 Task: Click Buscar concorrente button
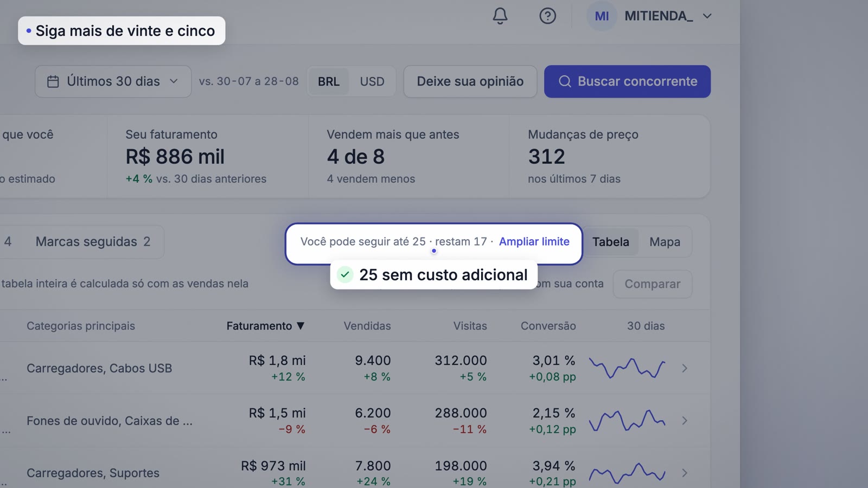(x=627, y=81)
